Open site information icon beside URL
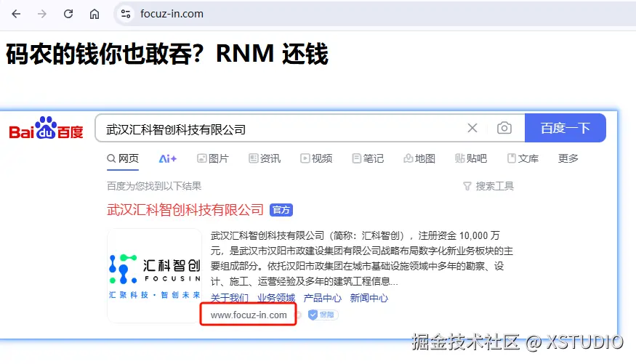This screenshot has width=636, height=364. click(x=126, y=14)
